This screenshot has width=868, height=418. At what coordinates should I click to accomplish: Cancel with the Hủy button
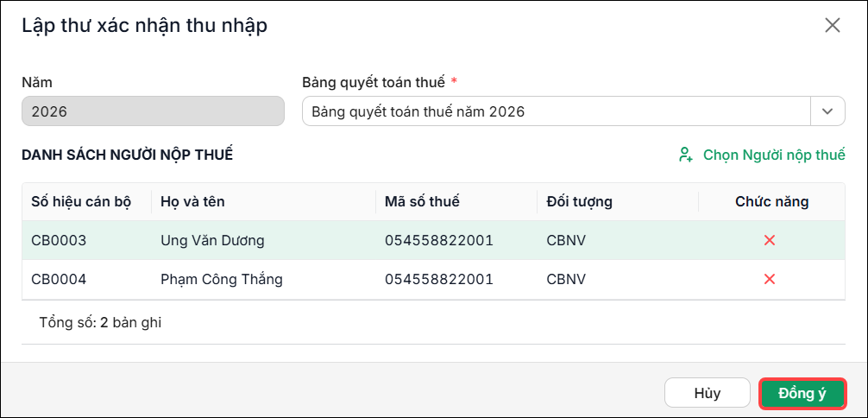[x=707, y=394]
